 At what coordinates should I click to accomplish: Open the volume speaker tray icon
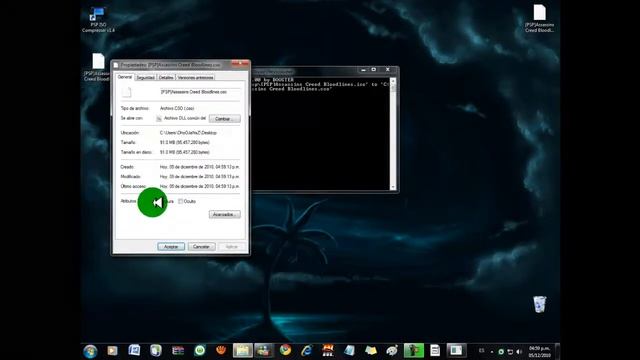(x=519, y=351)
